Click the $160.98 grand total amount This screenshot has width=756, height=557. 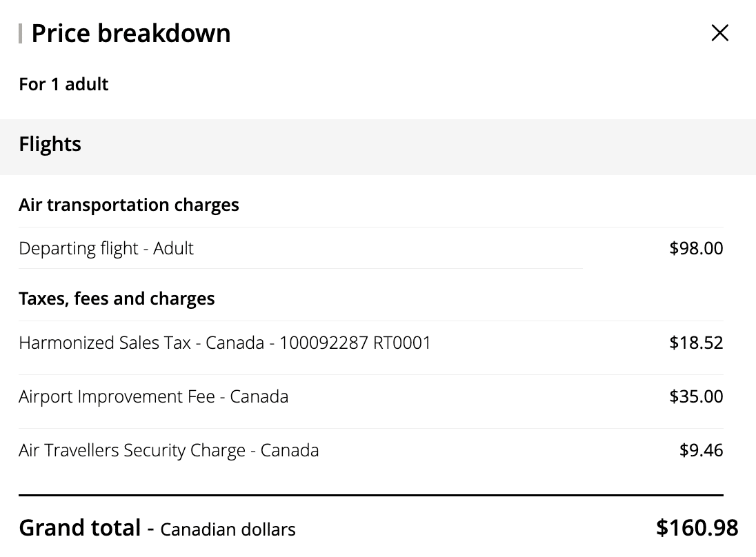point(697,528)
